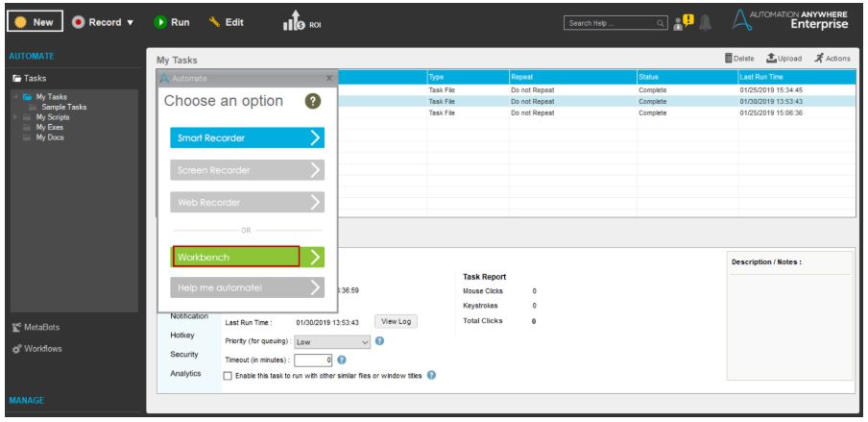Choose Web Recorder option
Image resolution: width=868 pixels, height=422 pixels.
[x=247, y=203]
